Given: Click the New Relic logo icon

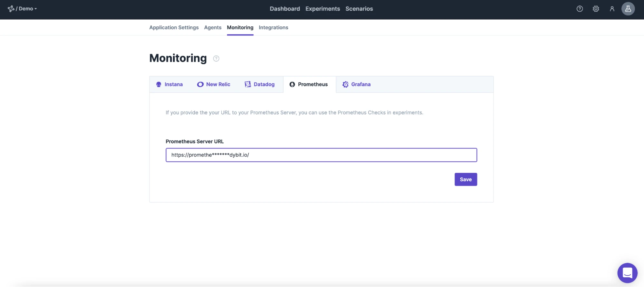Looking at the screenshot, I should coord(200,84).
